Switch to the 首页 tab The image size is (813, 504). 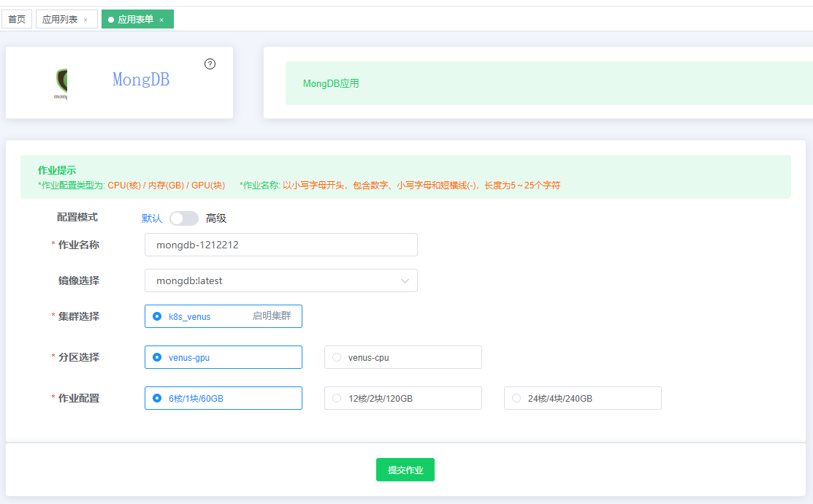point(17,19)
